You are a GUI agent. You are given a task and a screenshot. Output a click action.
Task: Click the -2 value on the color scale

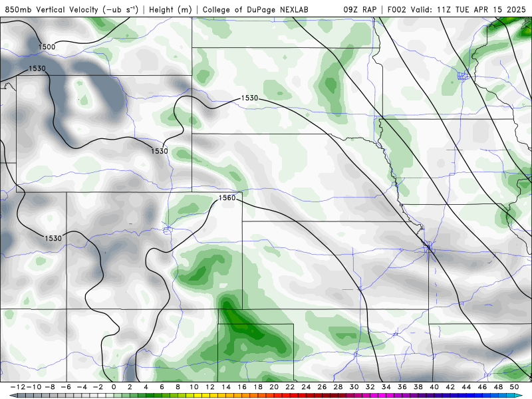pos(98,387)
